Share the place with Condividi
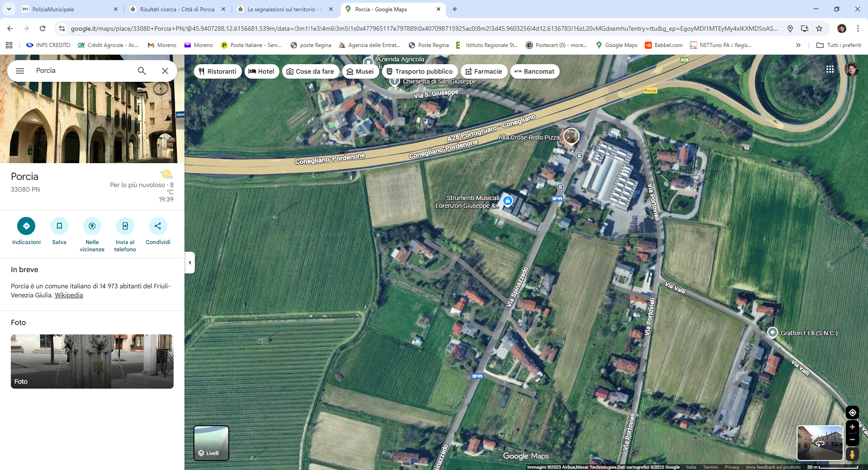This screenshot has height=470, width=868. click(158, 226)
